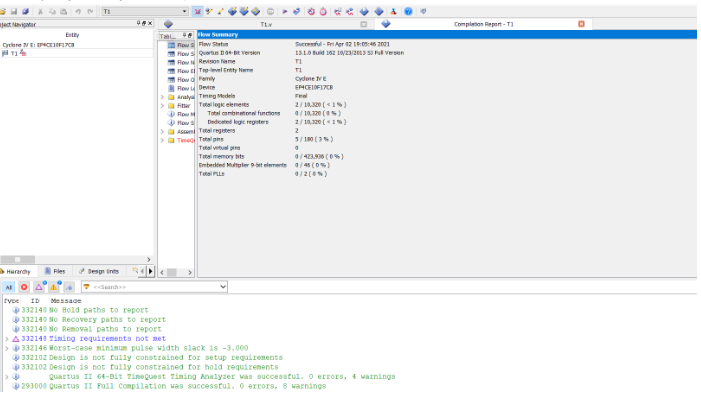
Task: Close the T1.v tab with its box button
Action: tap(364, 25)
